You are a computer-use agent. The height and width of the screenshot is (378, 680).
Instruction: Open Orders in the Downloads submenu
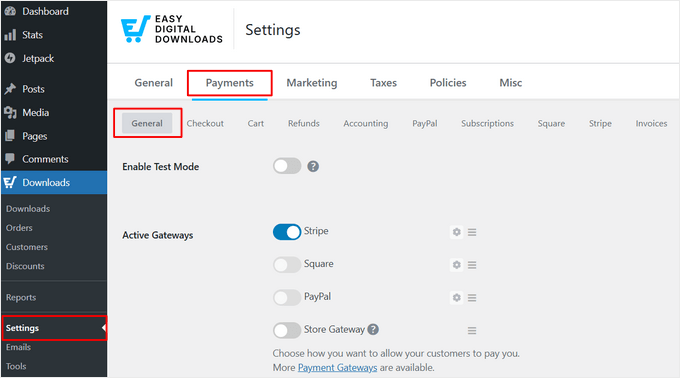pos(19,228)
